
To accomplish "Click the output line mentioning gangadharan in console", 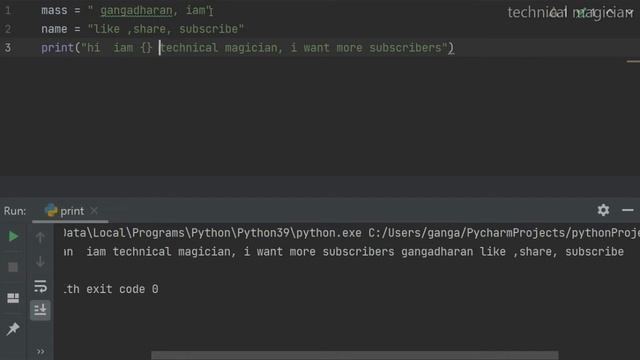I will pos(344,252).
